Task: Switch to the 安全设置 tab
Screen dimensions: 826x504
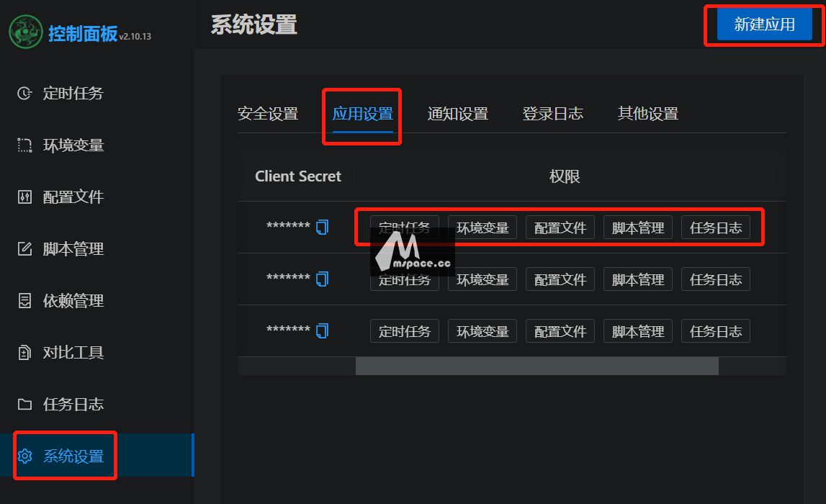Action: 268,114
